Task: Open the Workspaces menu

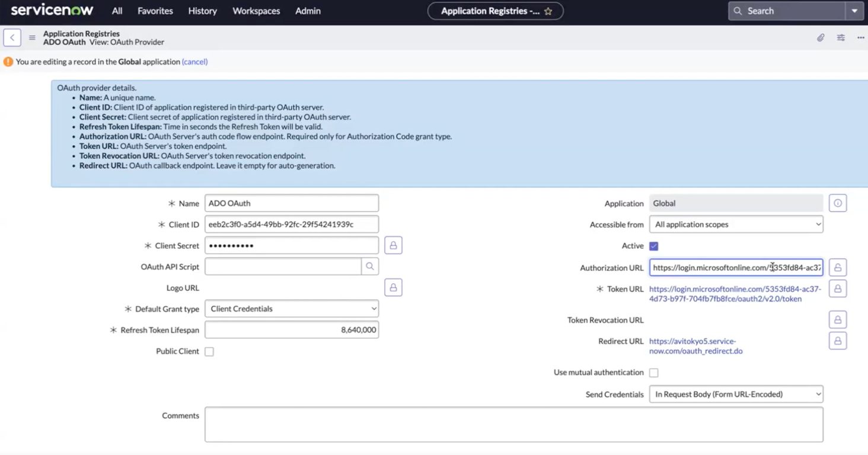Action: [x=256, y=11]
